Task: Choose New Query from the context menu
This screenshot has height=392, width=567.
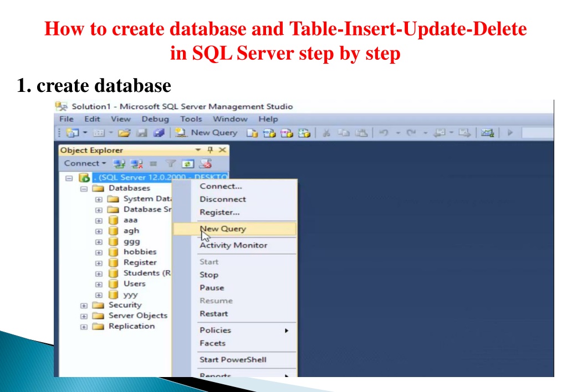Action: [x=235, y=229]
